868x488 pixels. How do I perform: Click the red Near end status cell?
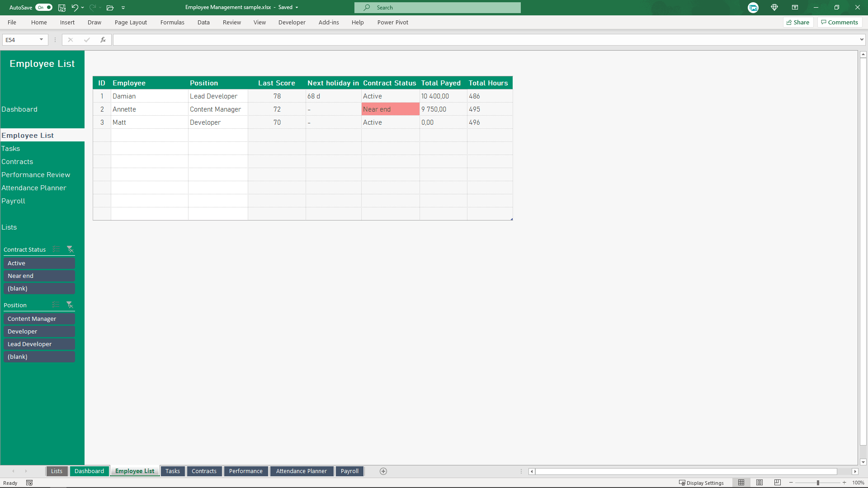390,109
